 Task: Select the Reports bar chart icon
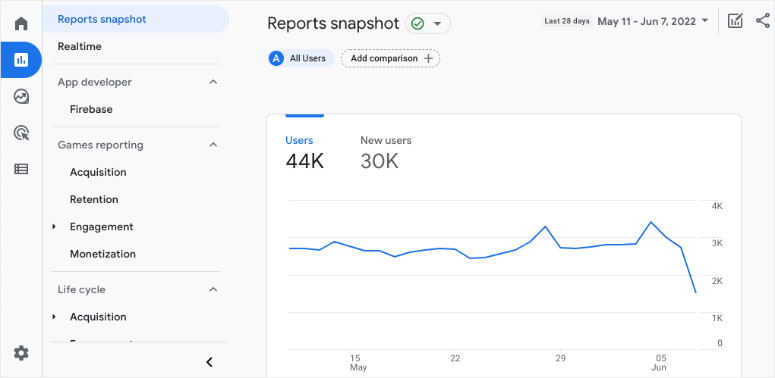(21, 60)
